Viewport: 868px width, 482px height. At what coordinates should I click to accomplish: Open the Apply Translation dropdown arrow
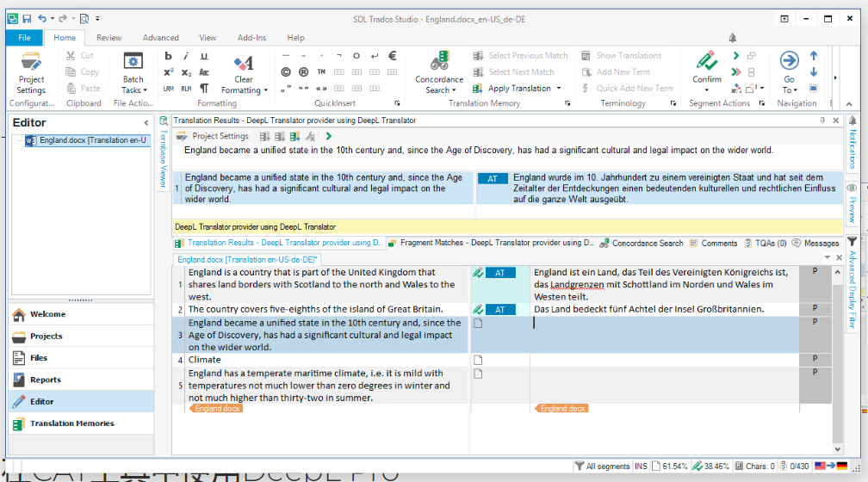559,89
